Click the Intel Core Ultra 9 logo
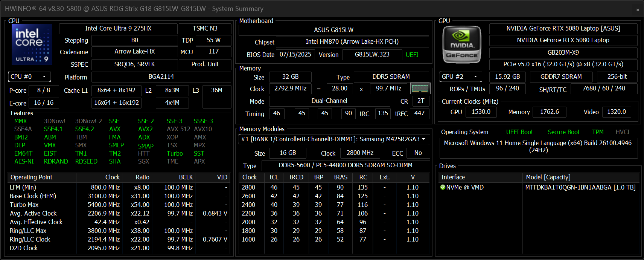 click(x=32, y=44)
